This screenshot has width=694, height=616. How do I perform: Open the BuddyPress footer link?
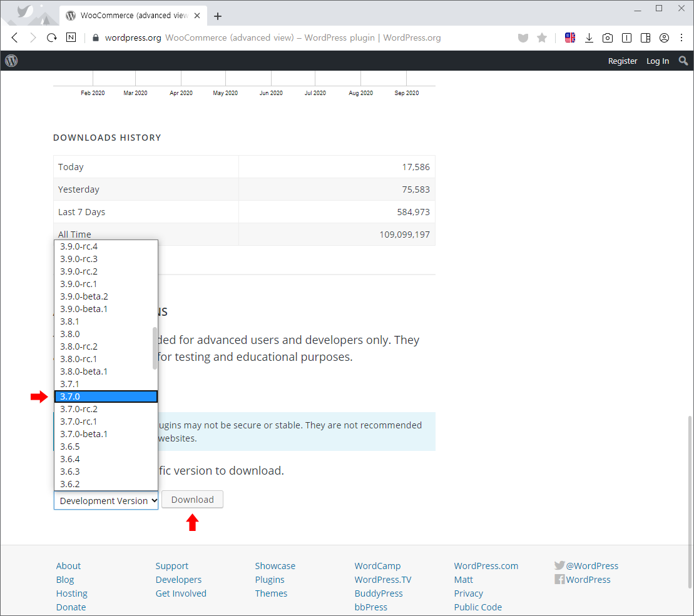pyautogui.click(x=379, y=593)
